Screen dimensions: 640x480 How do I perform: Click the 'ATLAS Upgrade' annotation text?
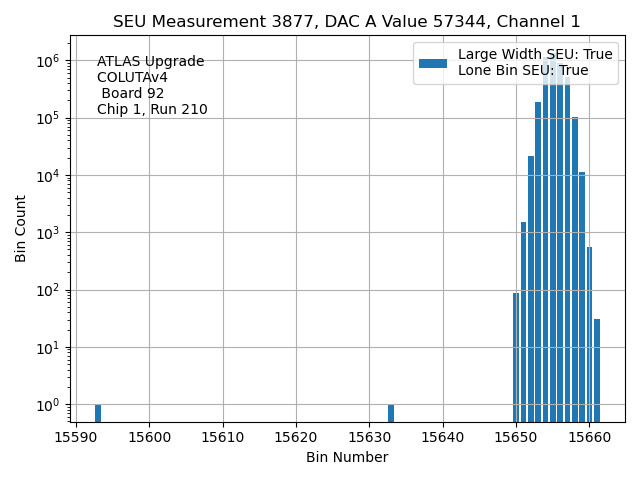[x=150, y=62]
